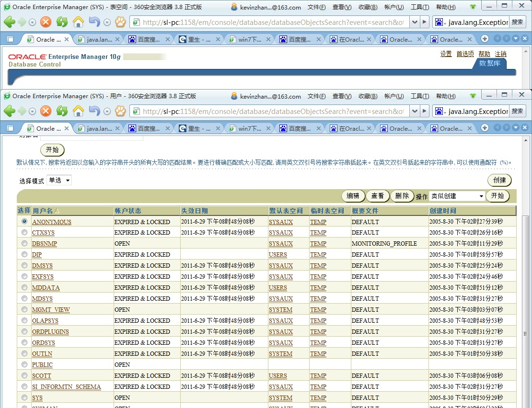This screenshot has height=408, width=532.
Task: Open the 工具 menu
Action: click(419, 96)
